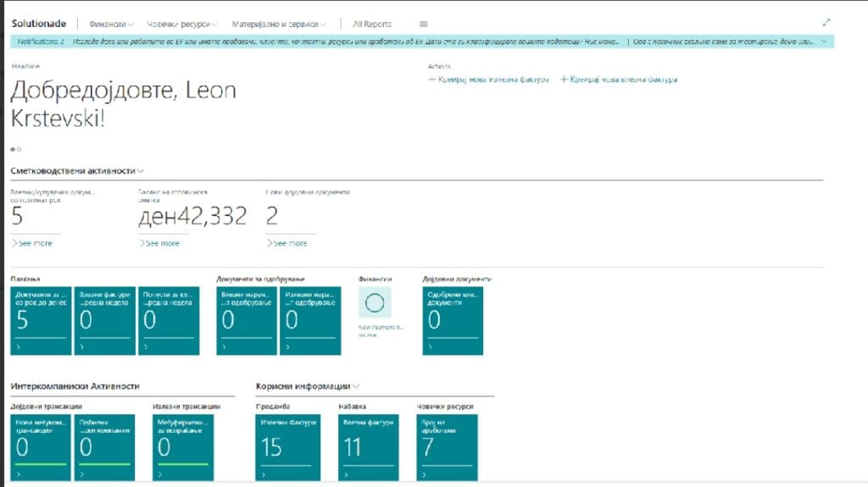This screenshot has width=868, height=487.
Task: Open the Влезни фактури next-week payments tile
Action: [x=104, y=321]
